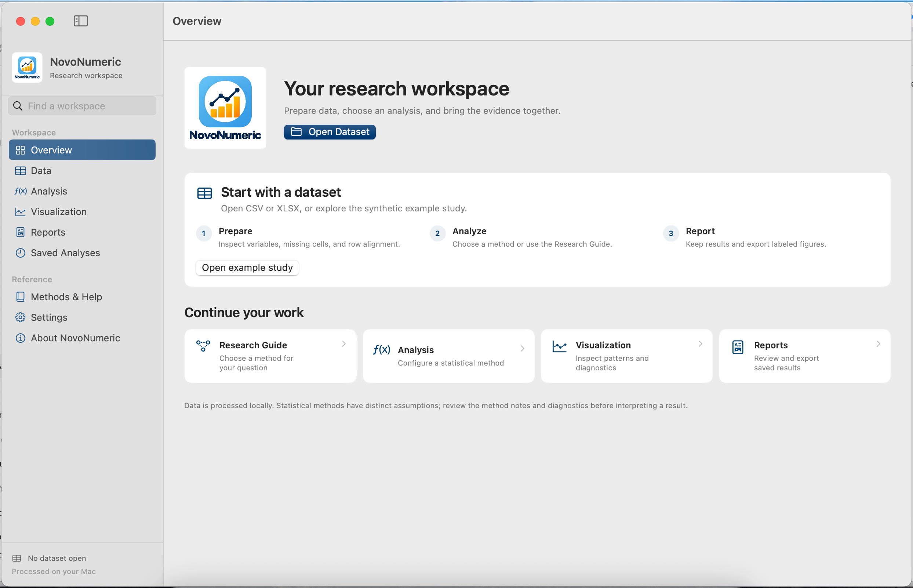Image resolution: width=913 pixels, height=588 pixels.
Task: Click the Data table icon in the sidebar
Action: pos(20,171)
